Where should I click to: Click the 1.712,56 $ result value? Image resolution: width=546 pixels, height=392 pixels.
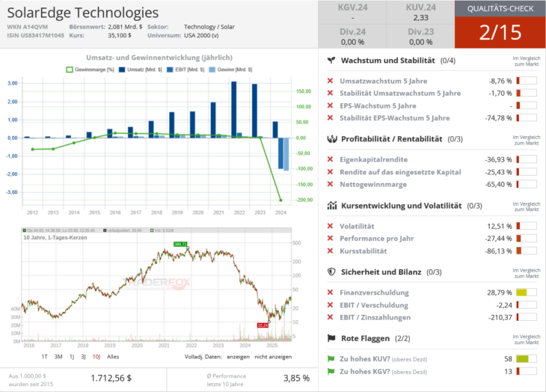click(x=111, y=378)
